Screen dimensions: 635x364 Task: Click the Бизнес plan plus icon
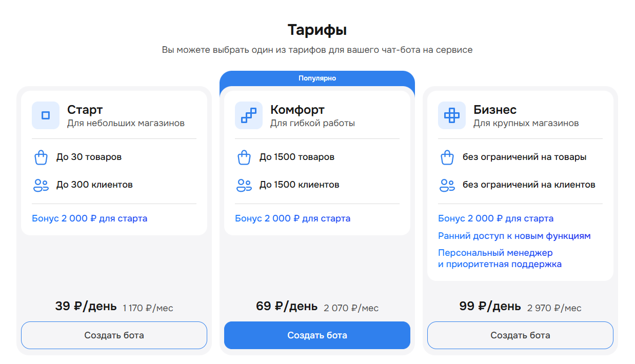[x=451, y=115]
